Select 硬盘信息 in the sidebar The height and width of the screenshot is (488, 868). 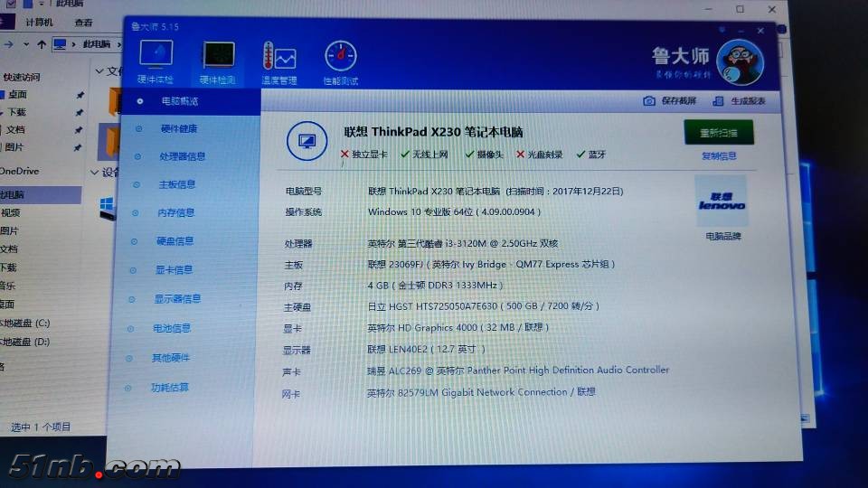click(175, 241)
